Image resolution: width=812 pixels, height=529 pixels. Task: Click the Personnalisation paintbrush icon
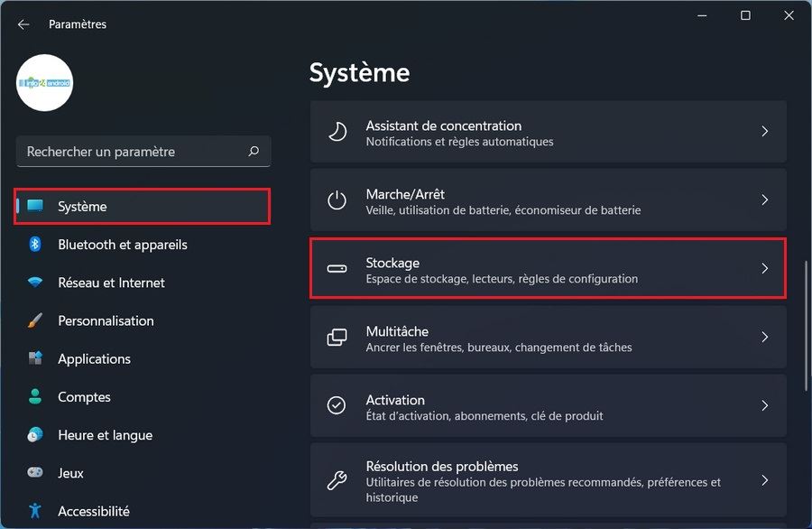click(x=35, y=320)
